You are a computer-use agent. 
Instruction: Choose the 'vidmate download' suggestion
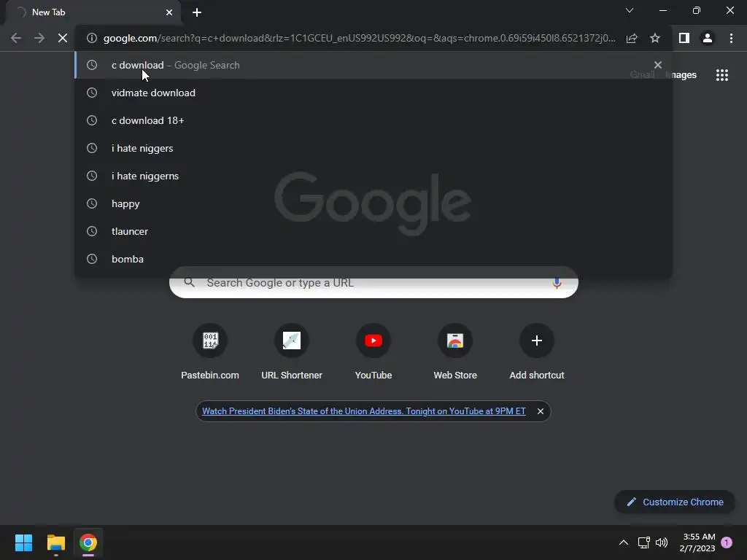pos(373,93)
